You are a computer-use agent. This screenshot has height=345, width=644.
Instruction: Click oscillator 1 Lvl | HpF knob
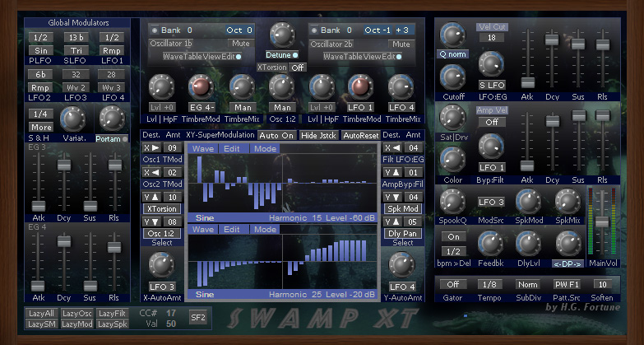[161, 87]
